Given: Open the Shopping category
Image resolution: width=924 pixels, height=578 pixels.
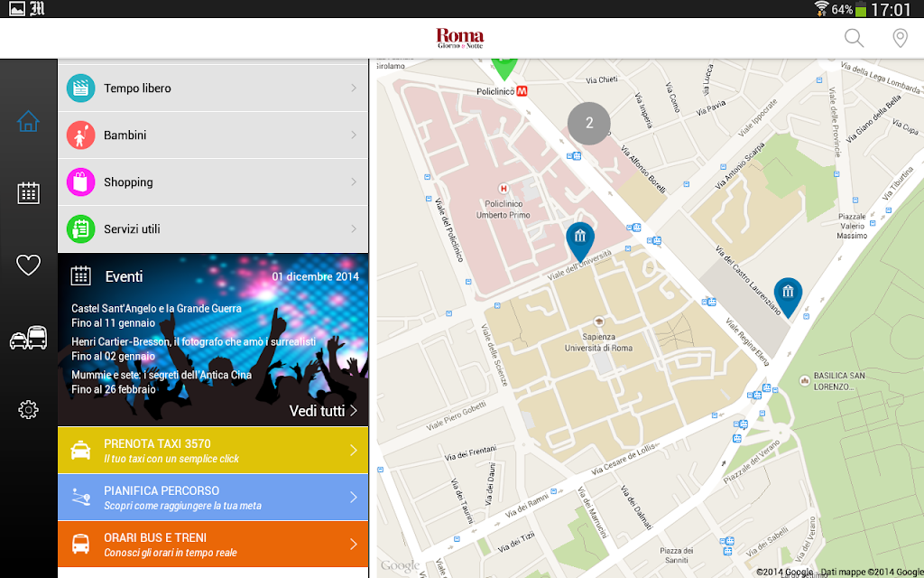Looking at the screenshot, I should pos(213,182).
